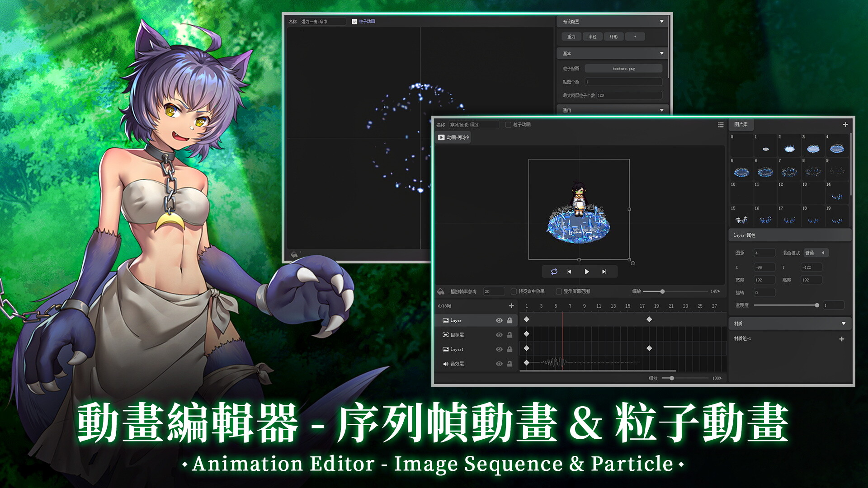The width and height of the screenshot is (868, 488).
Task: Collapse the 材质 section
Action: [843, 324]
